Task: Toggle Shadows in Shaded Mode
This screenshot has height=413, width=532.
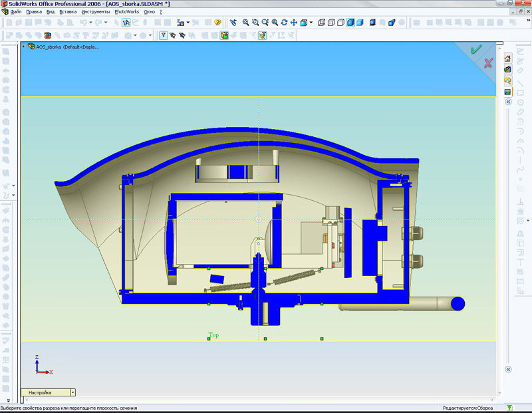Action: (372, 23)
